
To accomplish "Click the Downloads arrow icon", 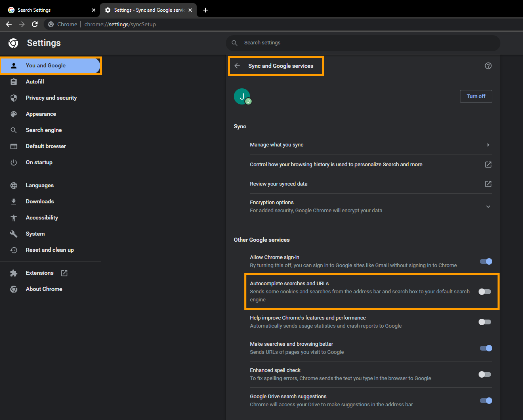I will point(14,201).
